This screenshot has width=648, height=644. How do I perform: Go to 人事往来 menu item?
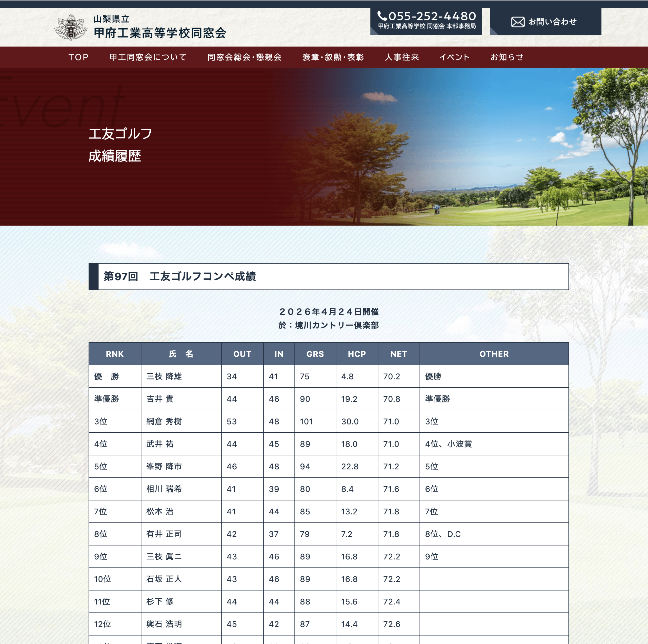[402, 57]
